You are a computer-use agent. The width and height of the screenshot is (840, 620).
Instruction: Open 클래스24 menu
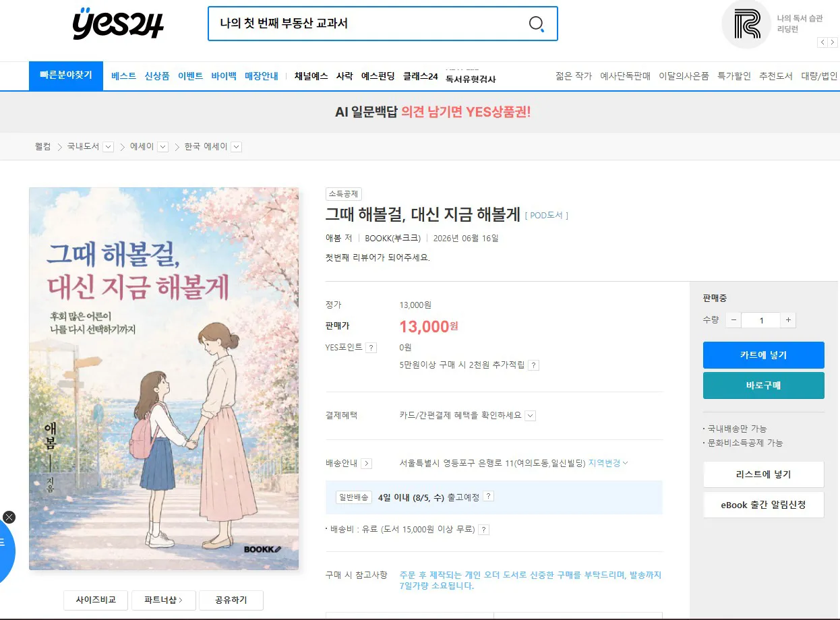point(421,76)
